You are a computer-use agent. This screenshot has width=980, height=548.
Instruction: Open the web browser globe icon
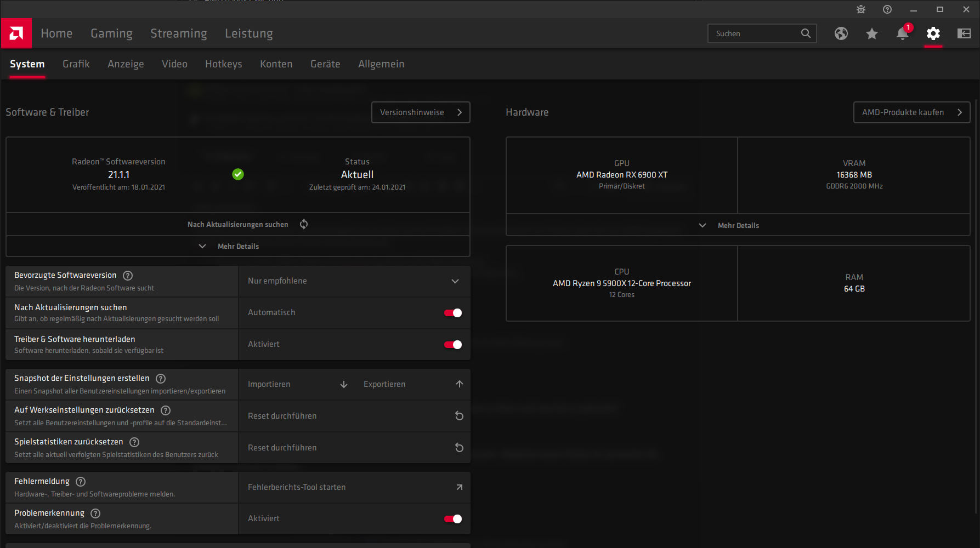[841, 33]
